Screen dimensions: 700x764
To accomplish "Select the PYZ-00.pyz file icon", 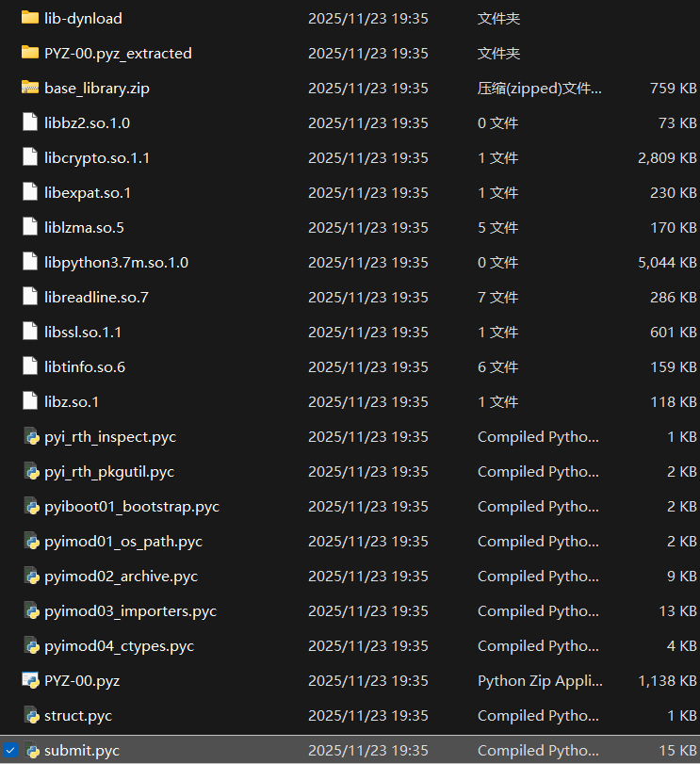I will tap(30, 680).
